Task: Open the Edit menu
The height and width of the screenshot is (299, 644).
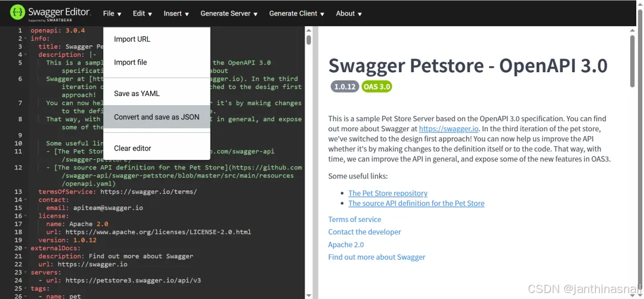Action: pyautogui.click(x=143, y=14)
